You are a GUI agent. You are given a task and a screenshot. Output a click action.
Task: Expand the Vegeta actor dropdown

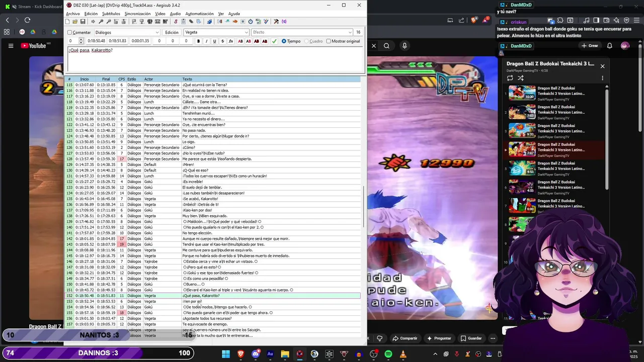(247, 32)
